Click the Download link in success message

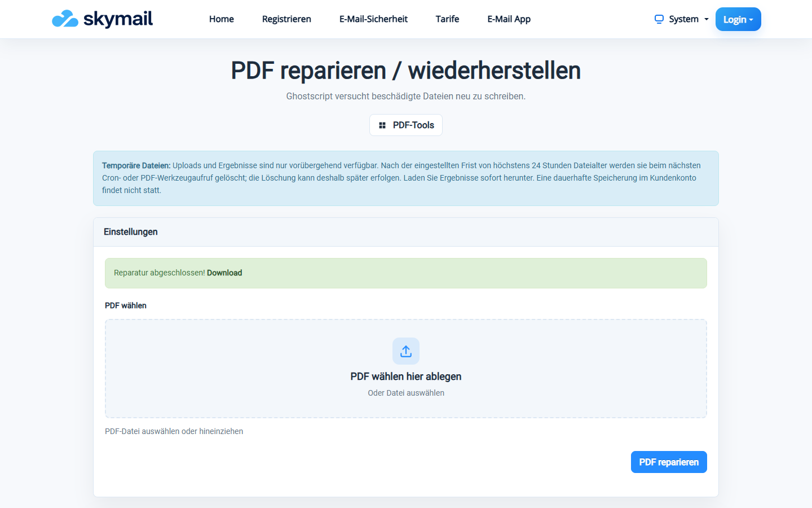(224, 273)
